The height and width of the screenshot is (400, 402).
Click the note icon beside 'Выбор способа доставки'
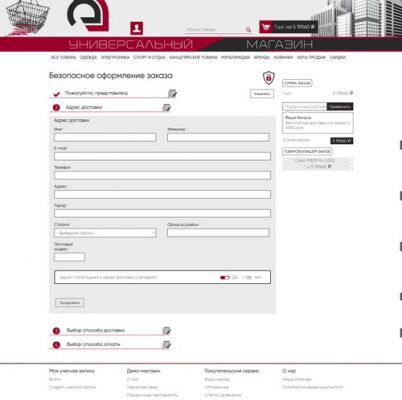[x=166, y=331]
